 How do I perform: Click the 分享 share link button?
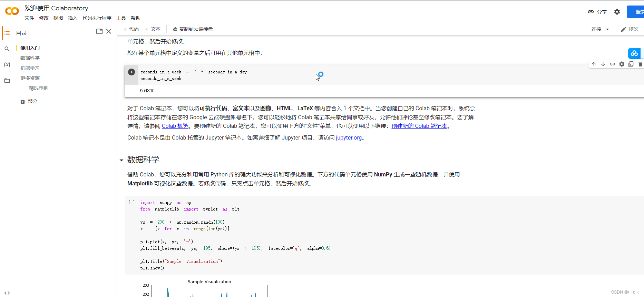[x=597, y=12]
